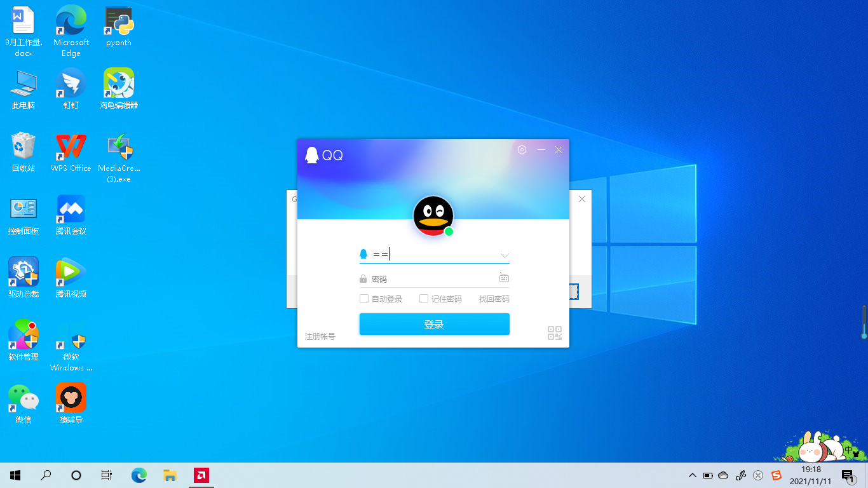This screenshot has height=488, width=868.
Task: Select the 控制面板 desktop icon
Action: tap(24, 215)
